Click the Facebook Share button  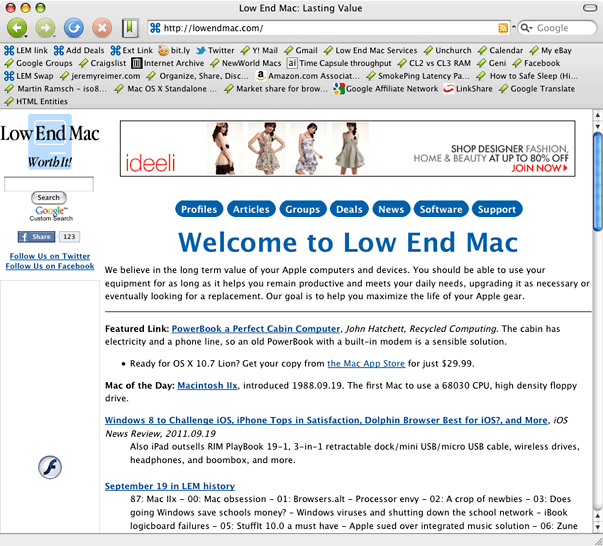click(37, 237)
